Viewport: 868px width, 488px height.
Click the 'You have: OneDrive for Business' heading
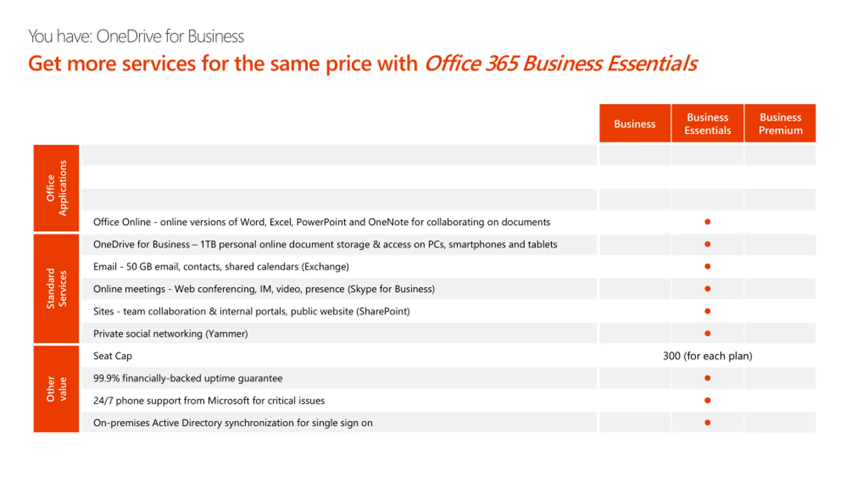136,36
